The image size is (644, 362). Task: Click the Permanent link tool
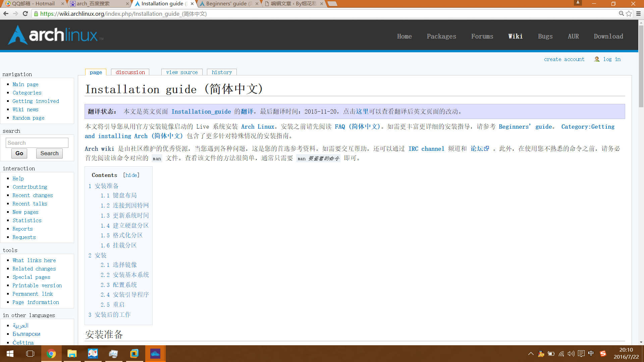coord(33,294)
